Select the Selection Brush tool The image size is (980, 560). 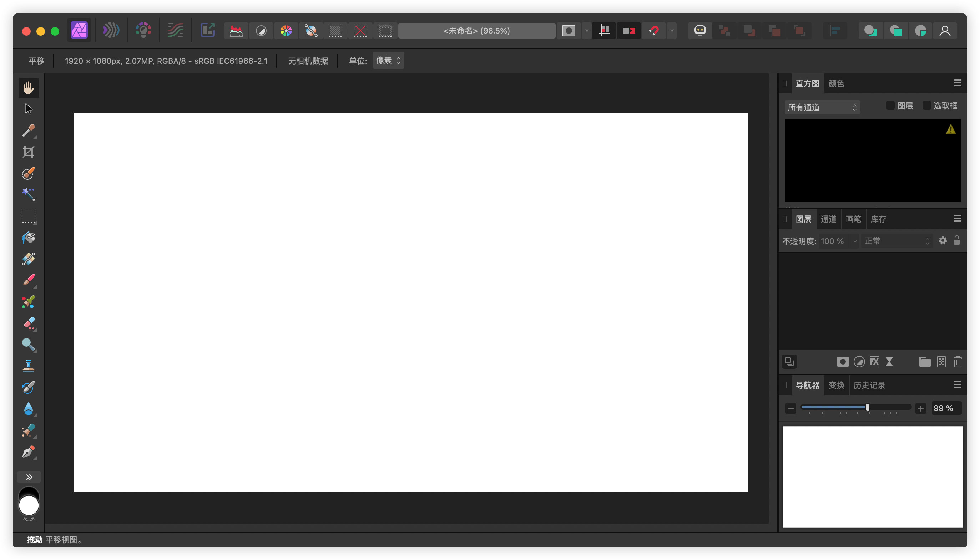click(x=29, y=173)
